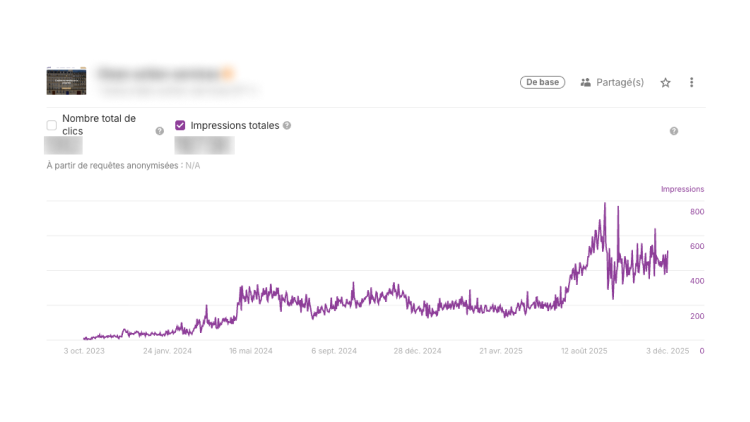Click the Impressions totales label
This screenshot has height=422, width=750.
click(235, 125)
